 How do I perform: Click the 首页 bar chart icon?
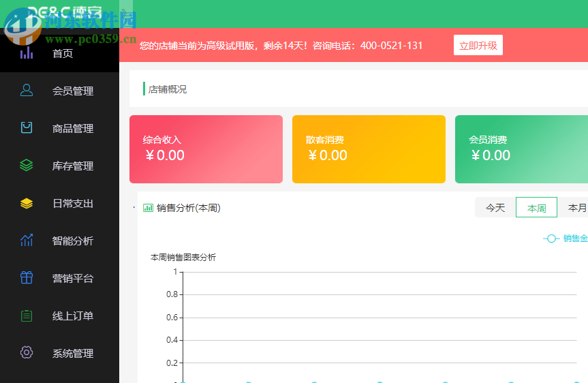click(27, 53)
